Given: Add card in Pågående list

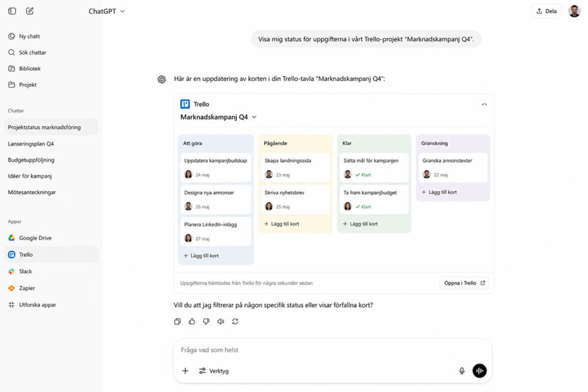Looking at the screenshot, I should point(281,224).
